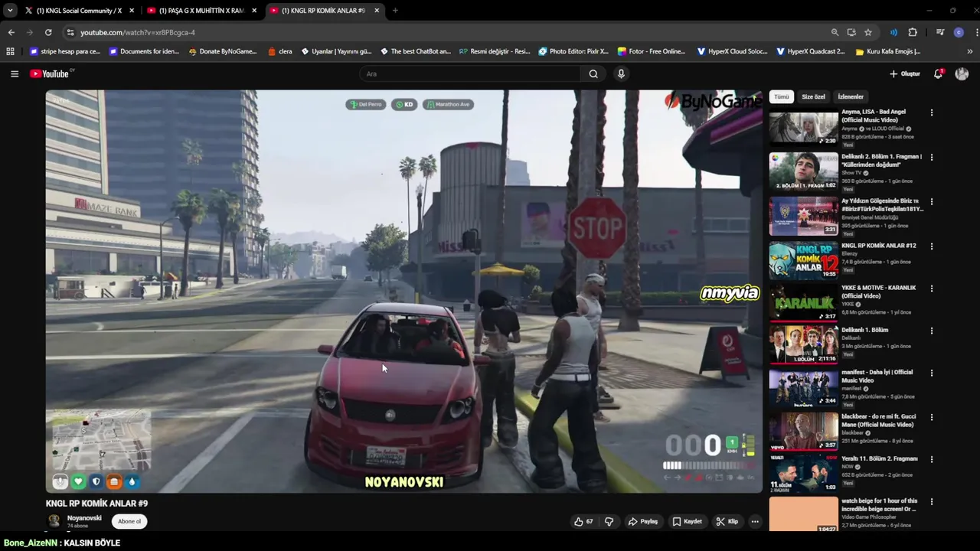The image size is (980, 551).
Task: Expand the hidden bookmarks overflow chevron
Action: click(x=972, y=51)
